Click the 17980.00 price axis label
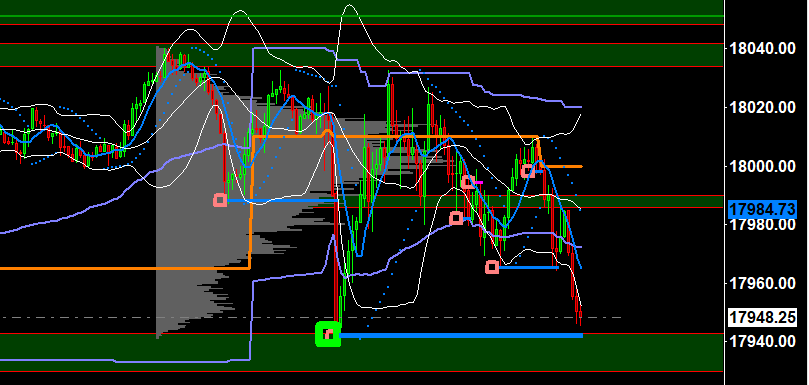The height and width of the screenshot is (385, 809). tap(762, 224)
